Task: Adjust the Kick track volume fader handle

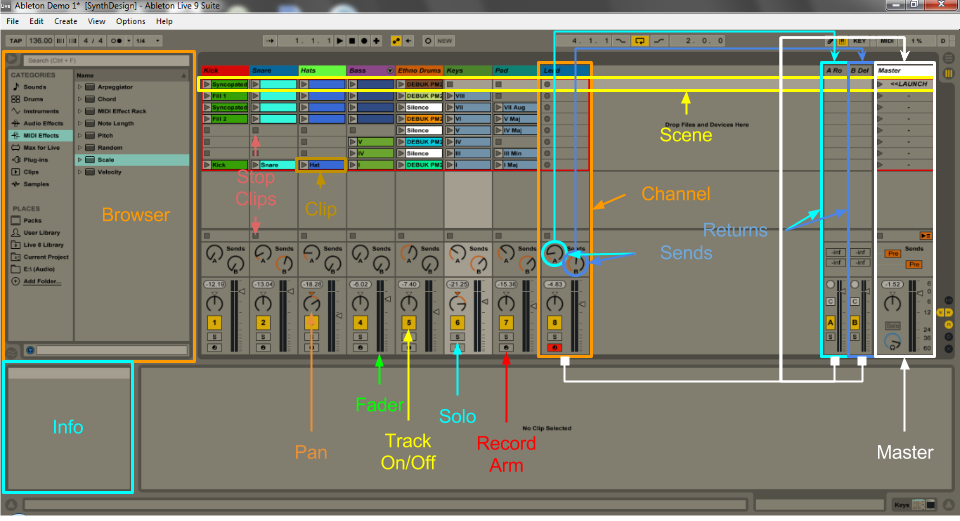Action: 242,291
